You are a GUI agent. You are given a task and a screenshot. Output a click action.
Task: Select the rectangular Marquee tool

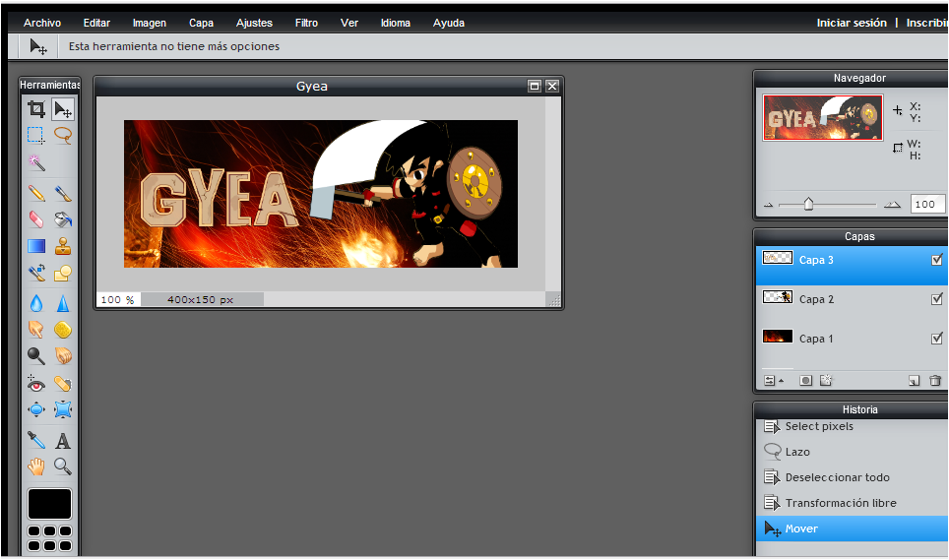coord(36,135)
